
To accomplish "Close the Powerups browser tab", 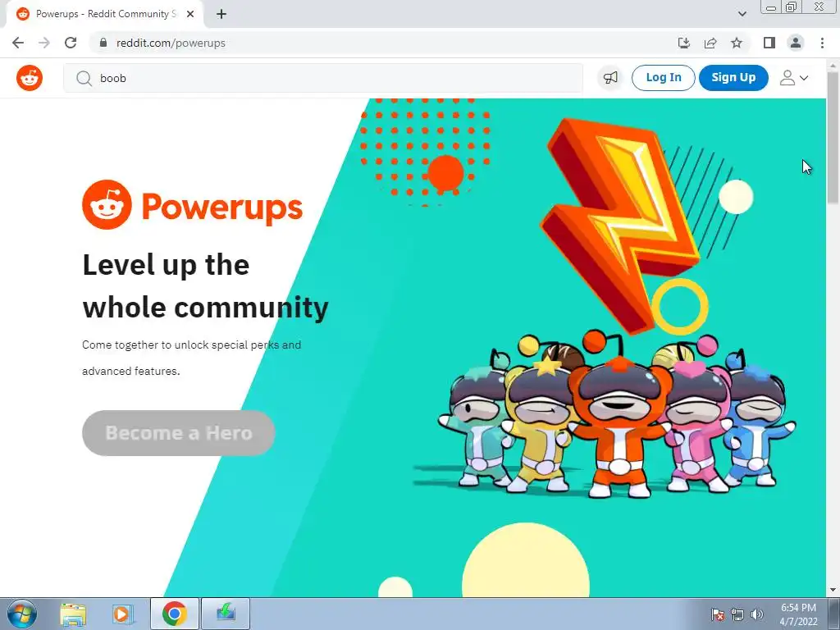I will pyautogui.click(x=190, y=14).
